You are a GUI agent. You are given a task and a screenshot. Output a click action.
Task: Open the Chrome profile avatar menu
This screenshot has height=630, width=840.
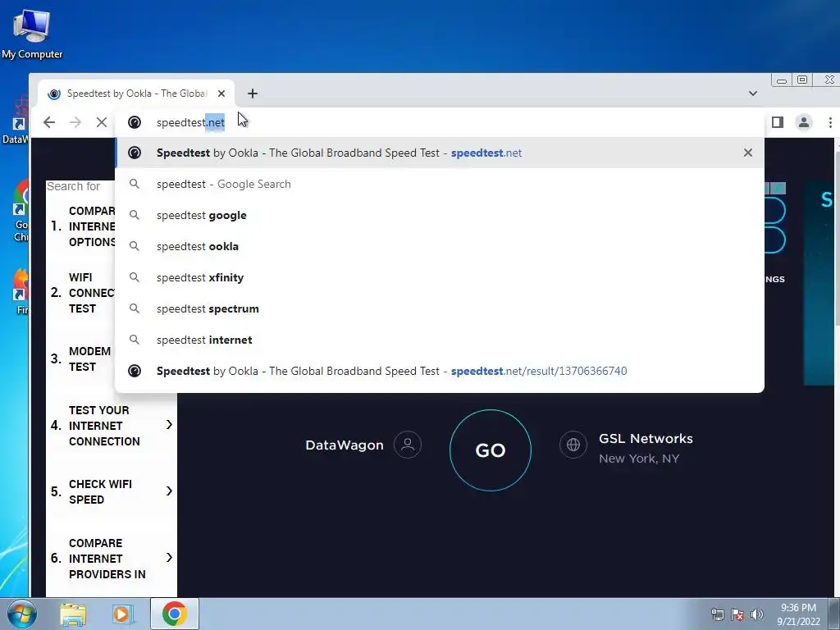804,123
